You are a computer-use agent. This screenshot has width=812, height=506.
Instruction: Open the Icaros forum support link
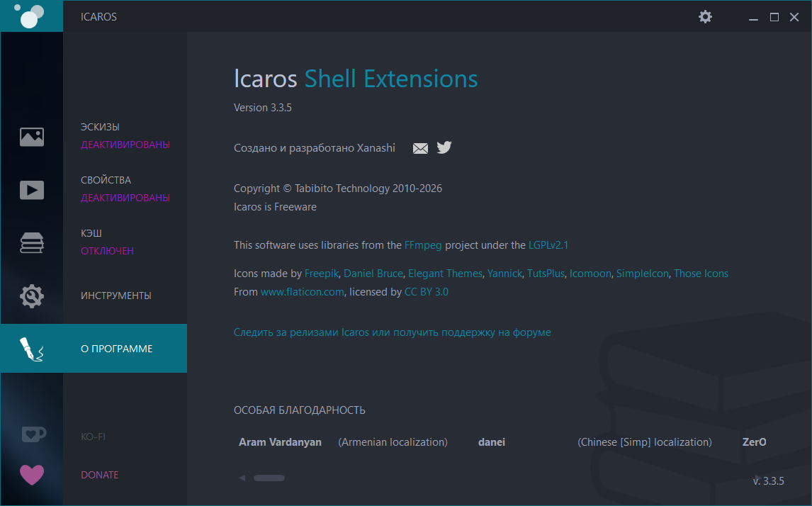click(x=392, y=332)
